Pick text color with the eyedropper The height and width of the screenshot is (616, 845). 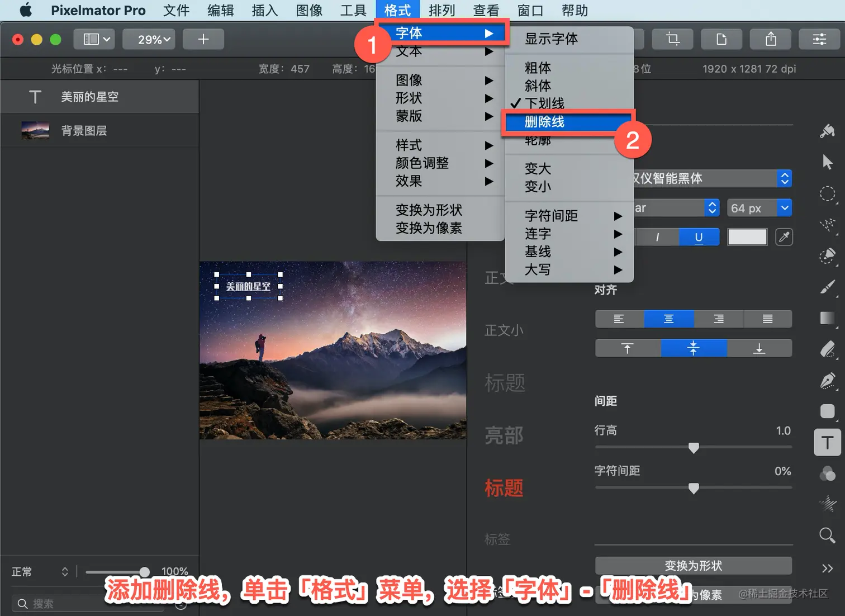point(784,237)
